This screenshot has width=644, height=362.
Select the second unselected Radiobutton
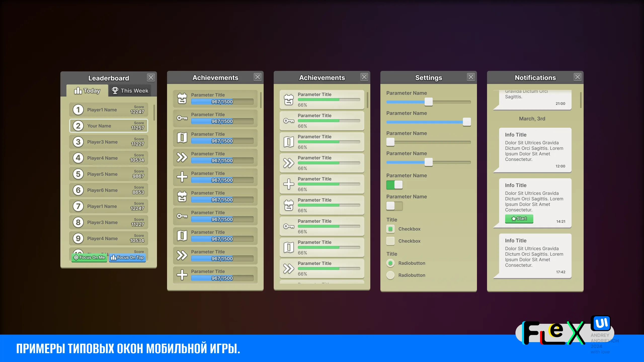tap(390, 275)
